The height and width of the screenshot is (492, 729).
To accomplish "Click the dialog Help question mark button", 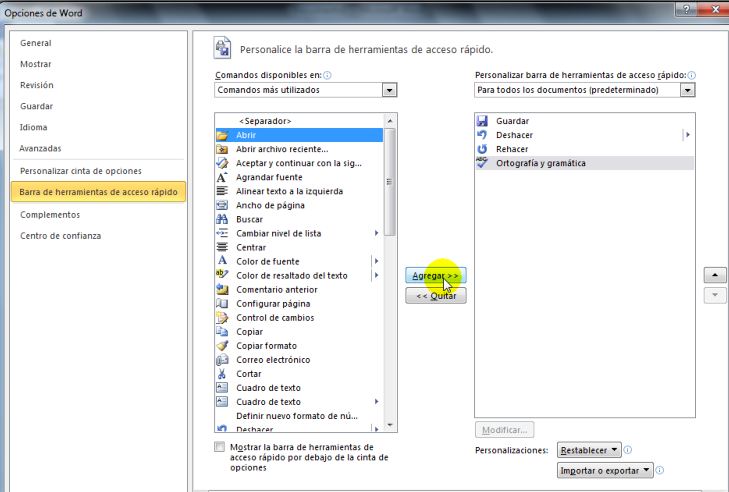I will (x=687, y=9).
